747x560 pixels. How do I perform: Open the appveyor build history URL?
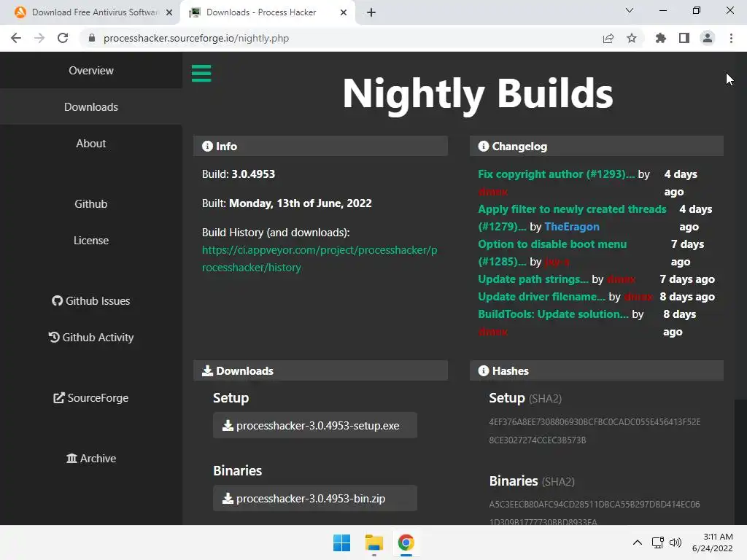click(x=320, y=259)
